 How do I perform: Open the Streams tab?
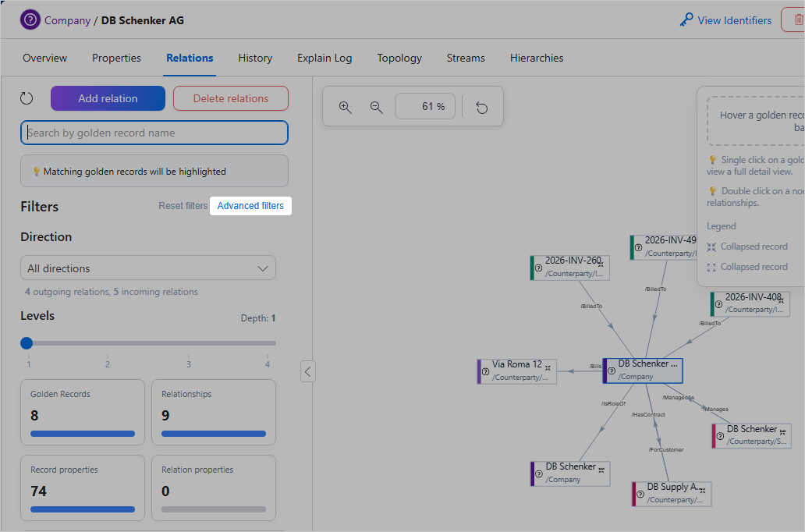[466, 58]
